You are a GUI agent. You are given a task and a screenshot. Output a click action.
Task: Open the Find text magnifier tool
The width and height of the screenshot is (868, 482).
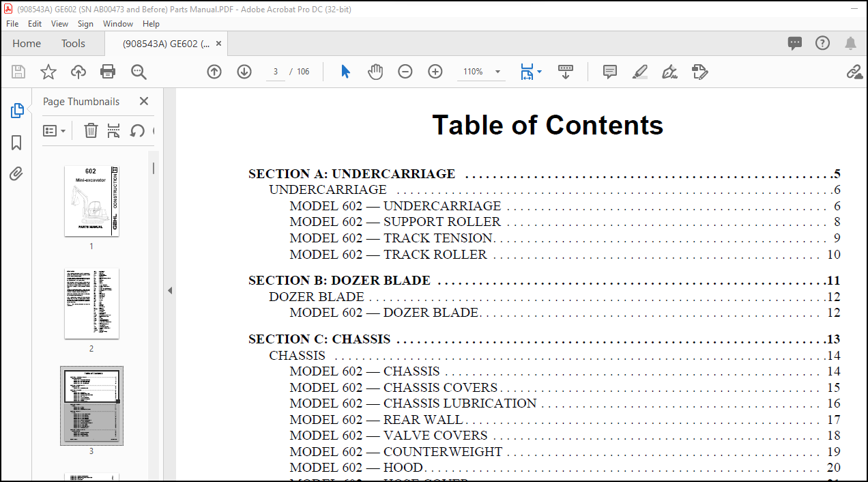[x=139, y=72]
